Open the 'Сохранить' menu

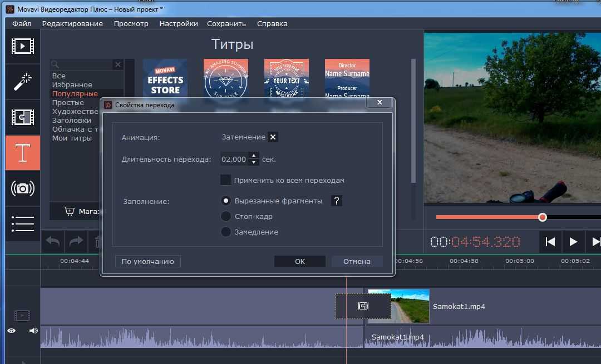coord(226,23)
